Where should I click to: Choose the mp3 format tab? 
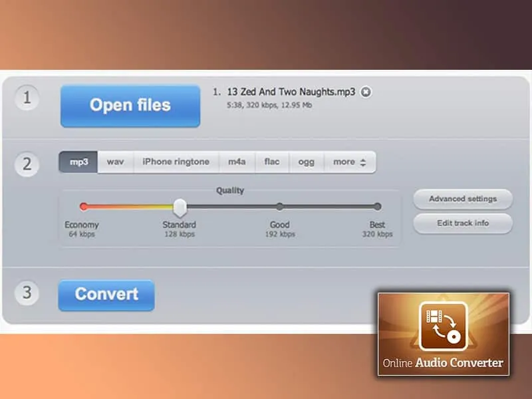pyautogui.click(x=78, y=162)
